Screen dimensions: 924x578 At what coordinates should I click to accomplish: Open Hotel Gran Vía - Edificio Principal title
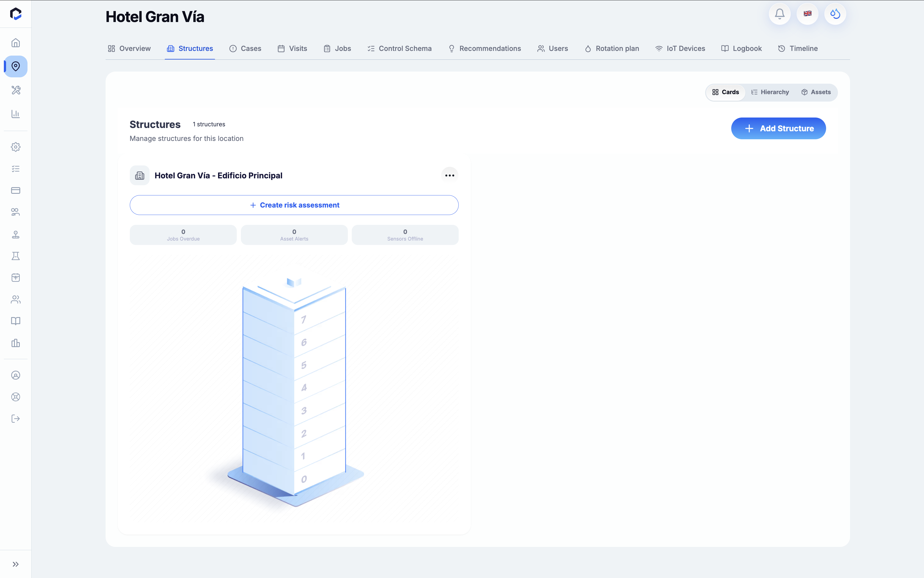[x=218, y=176]
